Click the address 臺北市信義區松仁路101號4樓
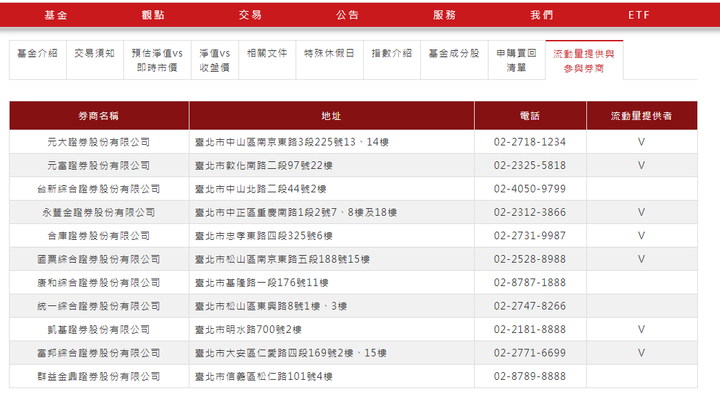The height and width of the screenshot is (415, 720). tap(264, 376)
